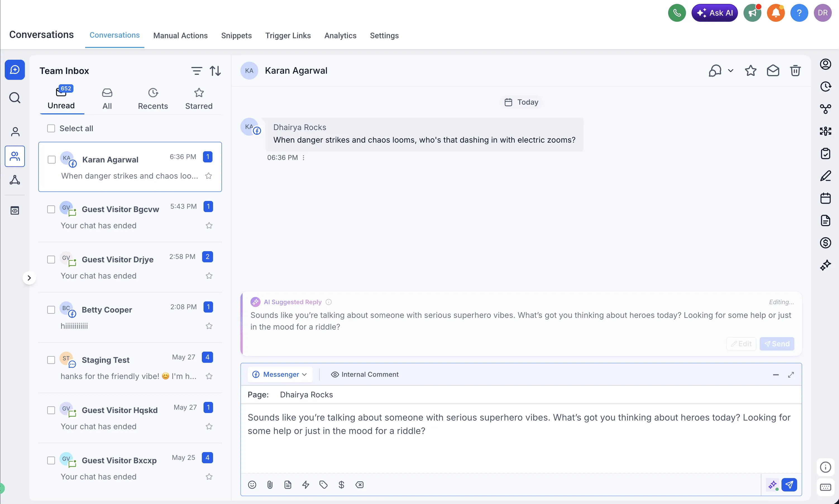839x504 pixels.
Task: Switch to the Manual Actions tab
Action: (180, 35)
